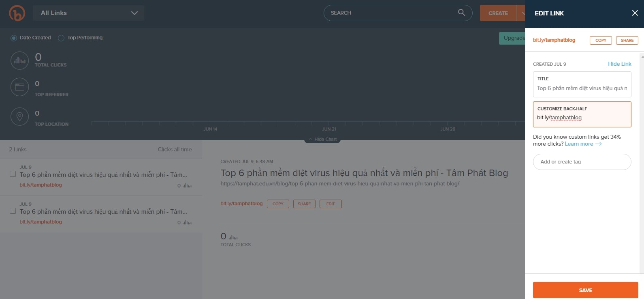
Task: Open the Learn more link
Action: [x=583, y=144]
